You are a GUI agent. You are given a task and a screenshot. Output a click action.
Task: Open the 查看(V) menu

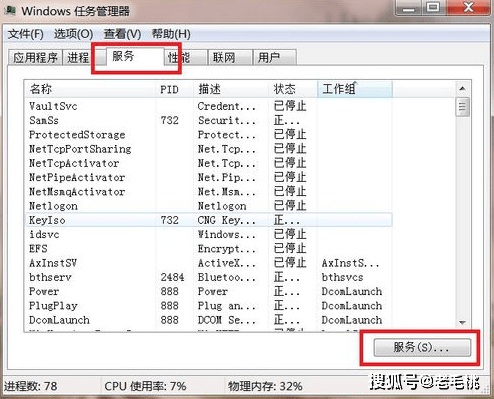point(122,34)
